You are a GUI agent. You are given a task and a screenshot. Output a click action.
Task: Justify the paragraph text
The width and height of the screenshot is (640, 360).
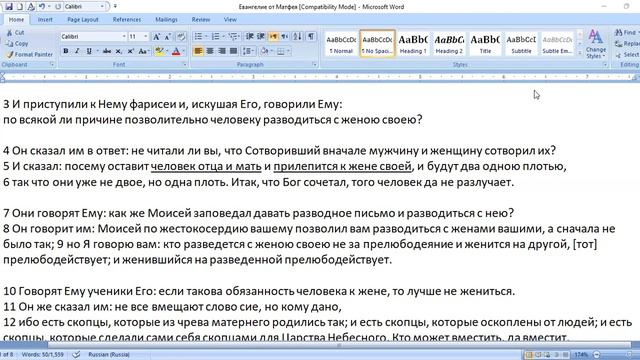pyautogui.click(x=233, y=51)
